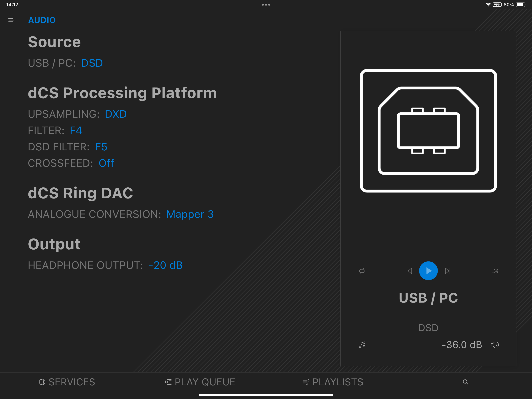The image size is (532, 399).
Task: Click the DSD format label in player
Action: (x=428, y=328)
